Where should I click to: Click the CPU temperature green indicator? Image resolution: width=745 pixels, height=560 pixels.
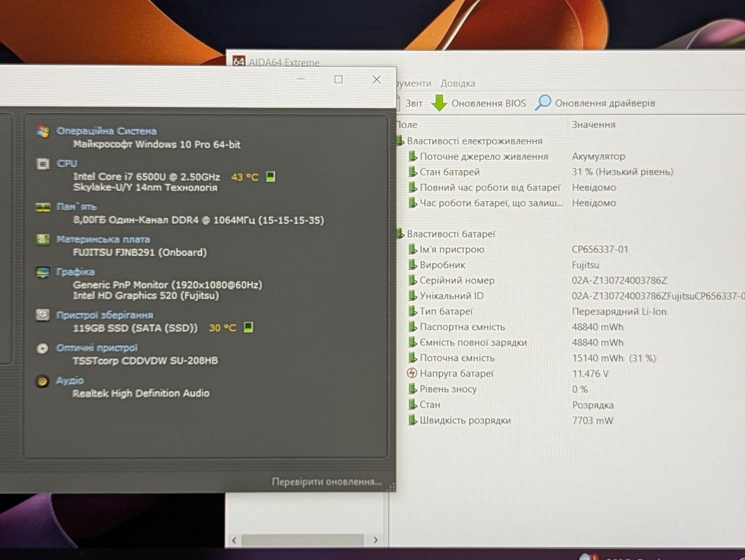click(271, 176)
